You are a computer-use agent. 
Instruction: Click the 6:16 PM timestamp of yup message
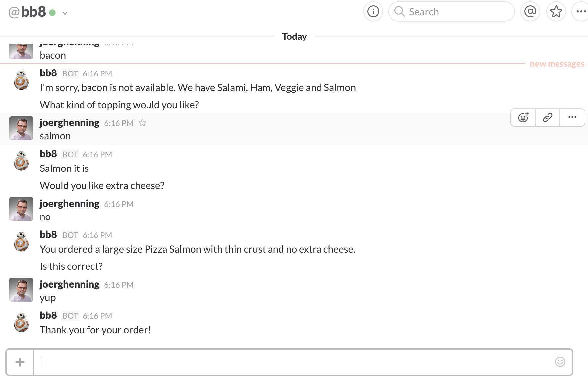pos(119,285)
